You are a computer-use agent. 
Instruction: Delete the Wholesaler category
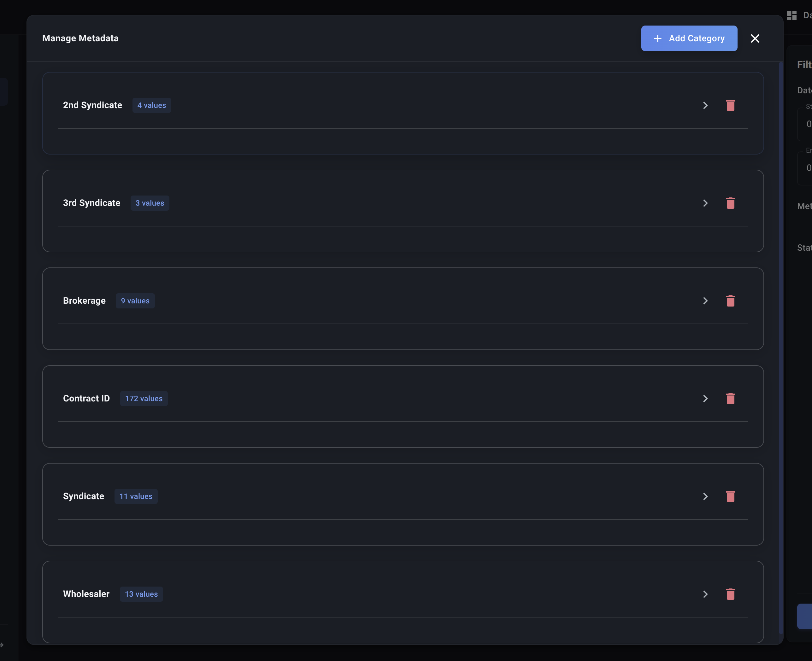point(730,594)
